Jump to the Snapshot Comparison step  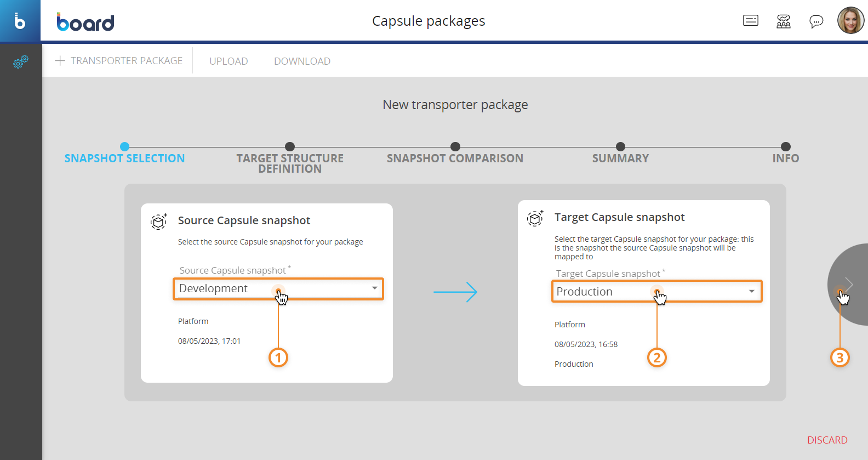click(x=455, y=147)
